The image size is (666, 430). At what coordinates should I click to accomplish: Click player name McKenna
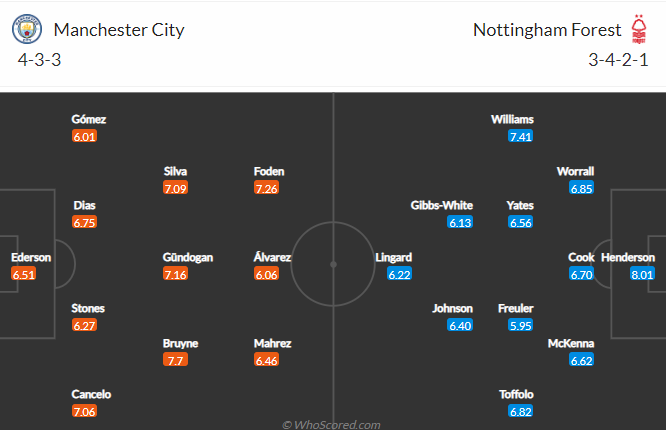pos(571,343)
